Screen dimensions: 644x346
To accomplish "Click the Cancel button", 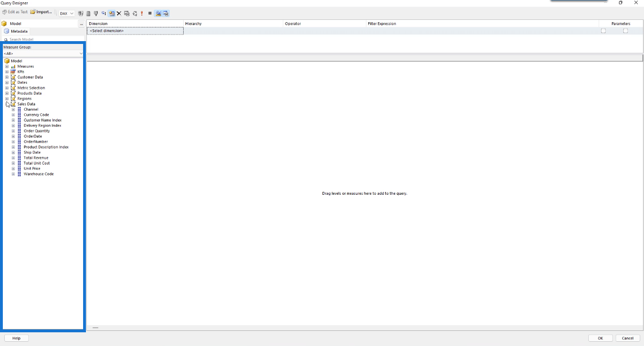I will [x=628, y=338].
